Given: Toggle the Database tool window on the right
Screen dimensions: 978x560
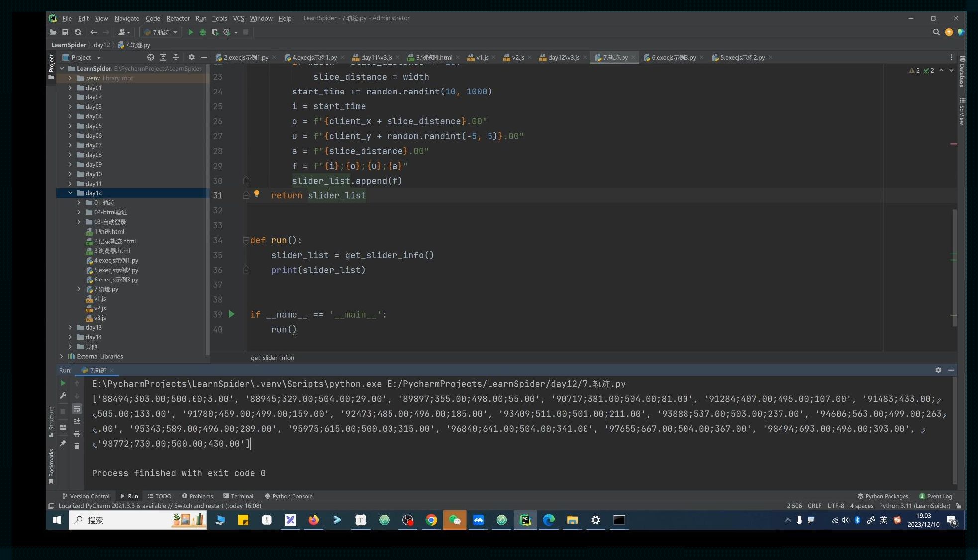Looking at the screenshot, I should tap(962, 72).
